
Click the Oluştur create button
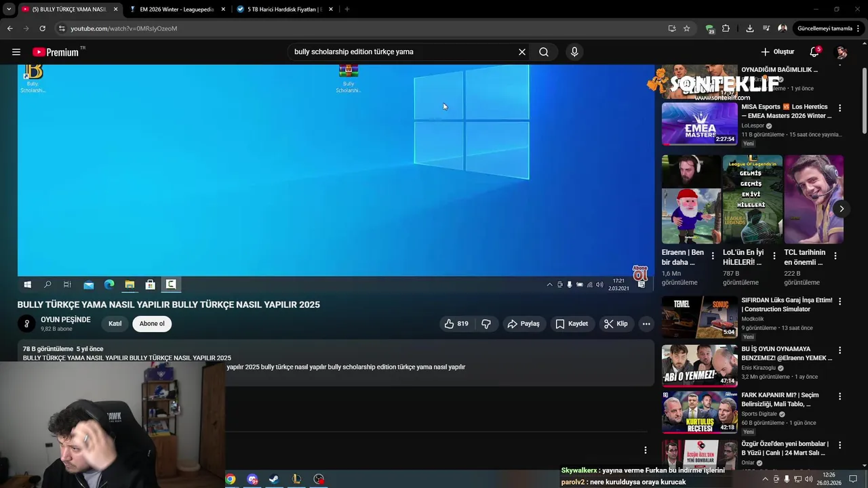pyautogui.click(x=777, y=52)
